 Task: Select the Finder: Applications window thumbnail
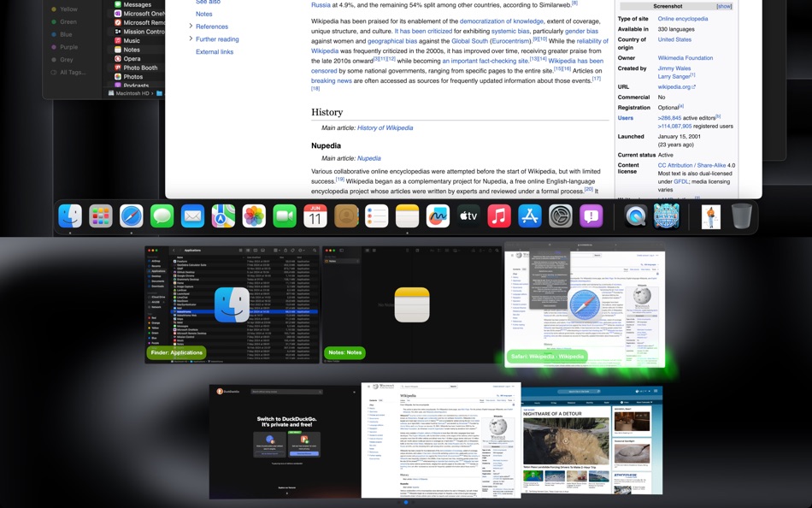(231, 299)
